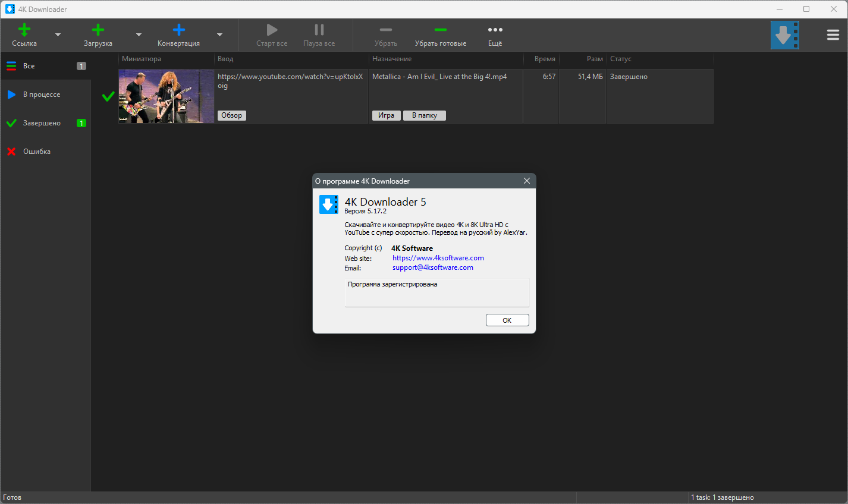
Task: Click the 4K Software copyright text
Action: [412, 248]
